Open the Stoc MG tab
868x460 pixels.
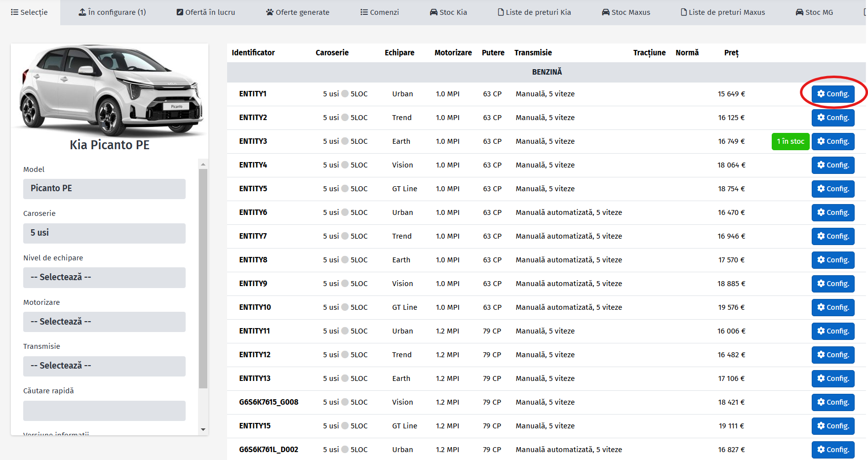pyautogui.click(x=814, y=12)
